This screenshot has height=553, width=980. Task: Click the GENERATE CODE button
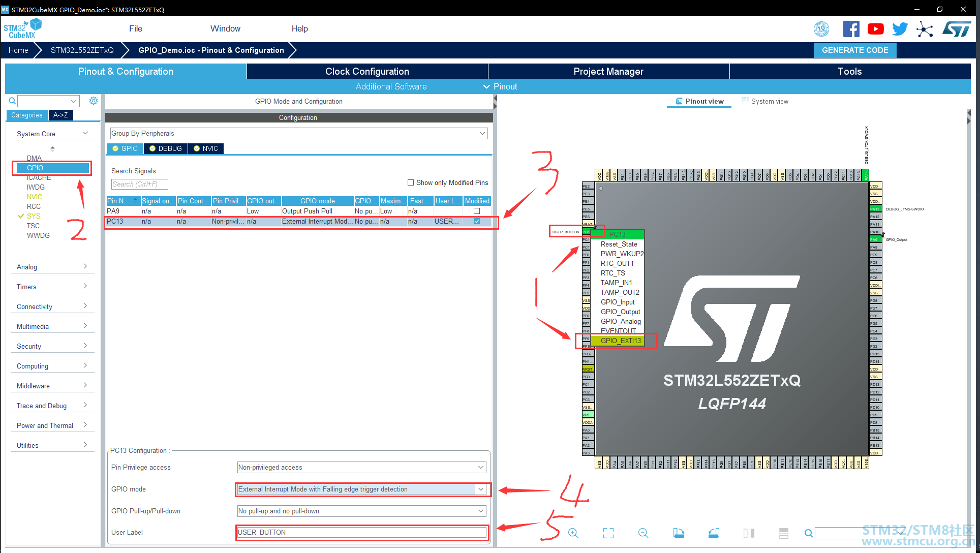[855, 50]
